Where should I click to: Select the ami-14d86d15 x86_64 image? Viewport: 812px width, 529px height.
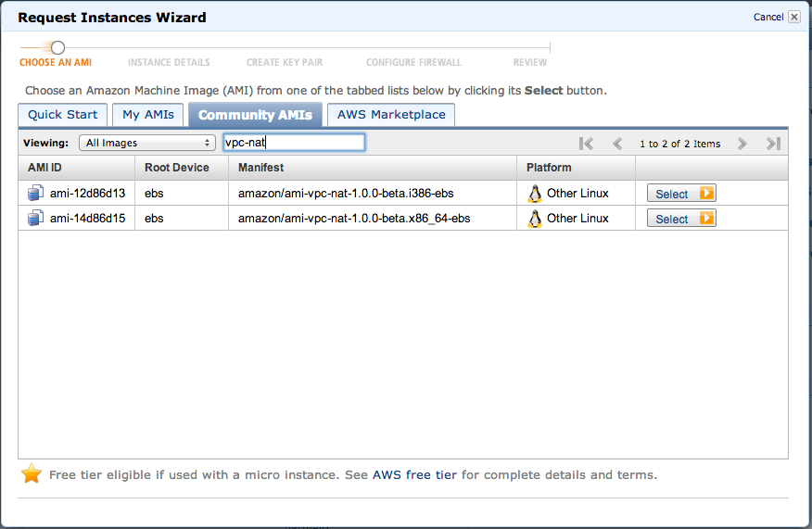(681, 219)
